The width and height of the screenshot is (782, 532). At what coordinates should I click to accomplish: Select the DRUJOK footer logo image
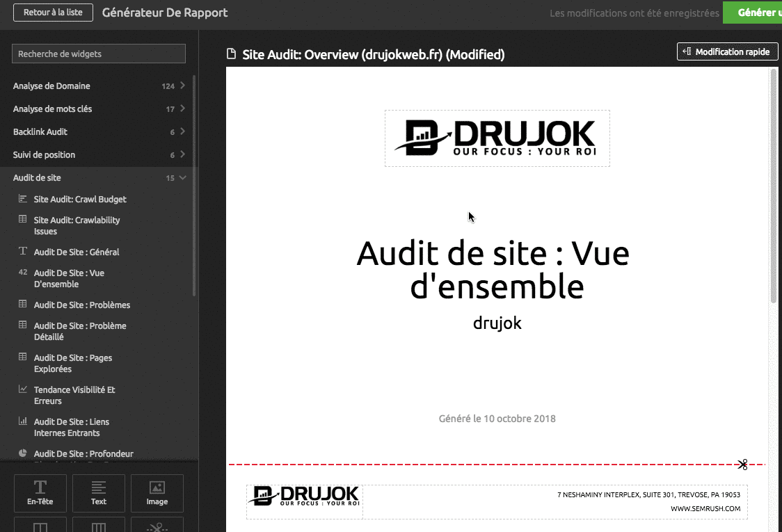304,496
